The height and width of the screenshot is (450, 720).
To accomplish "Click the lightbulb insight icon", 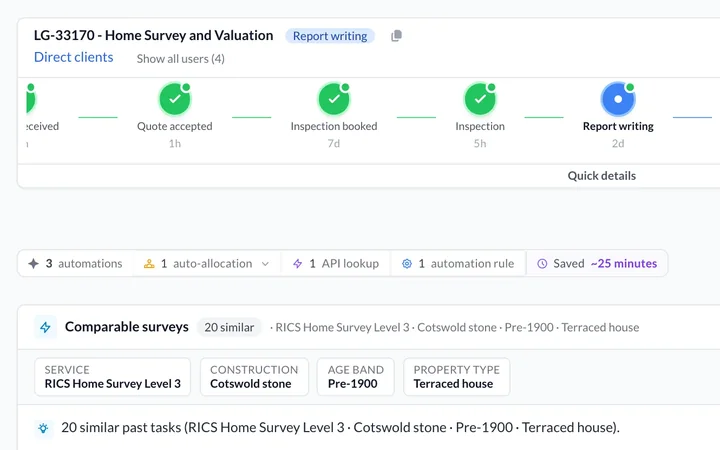I will point(43,428).
